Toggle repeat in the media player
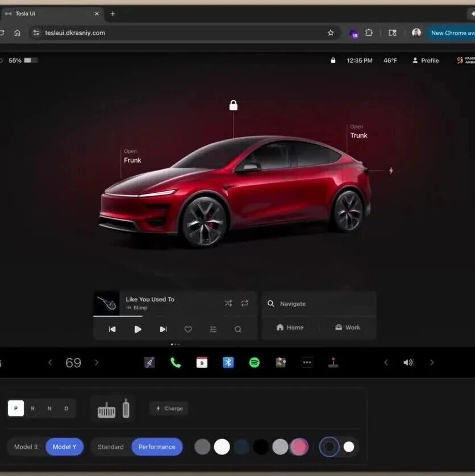The image size is (475, 476). click(245, 303)
